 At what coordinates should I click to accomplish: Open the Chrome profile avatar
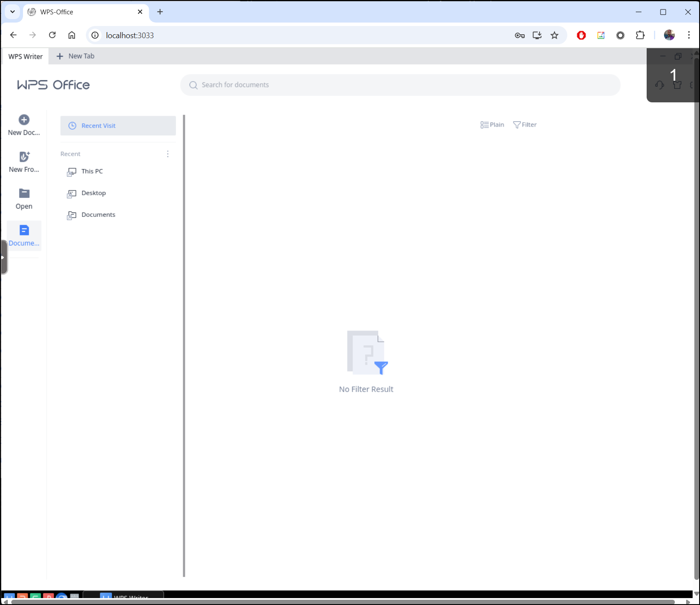pyautogui.click(x=669, y=35)
